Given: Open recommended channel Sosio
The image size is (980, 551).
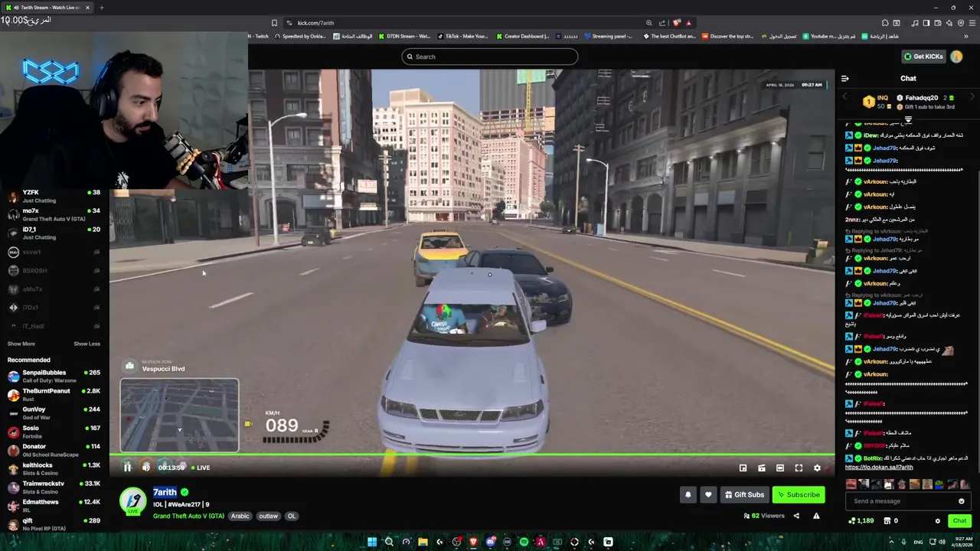Looking at the screenshot, I should coord(54,432).
